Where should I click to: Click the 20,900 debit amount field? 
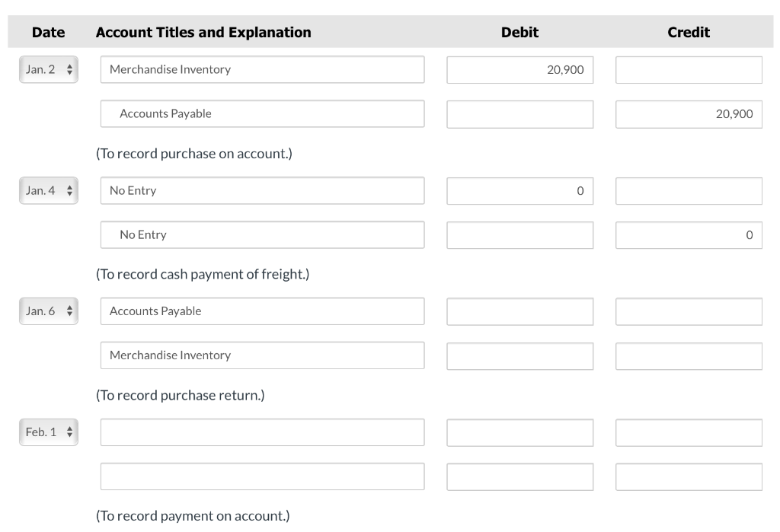click(519, 69)
